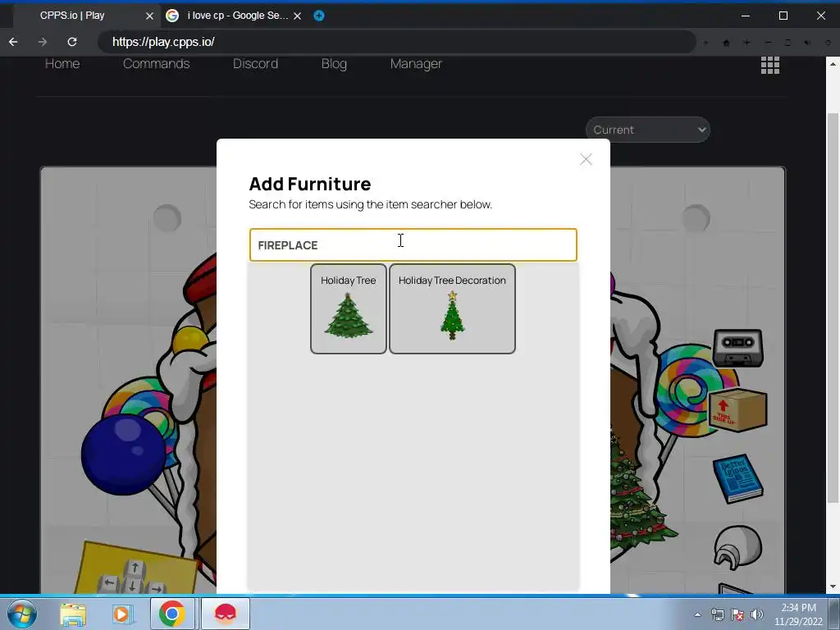840x630 pixels.
Task: Open the Action Center flag icon
Action: (x=737, y=614)
